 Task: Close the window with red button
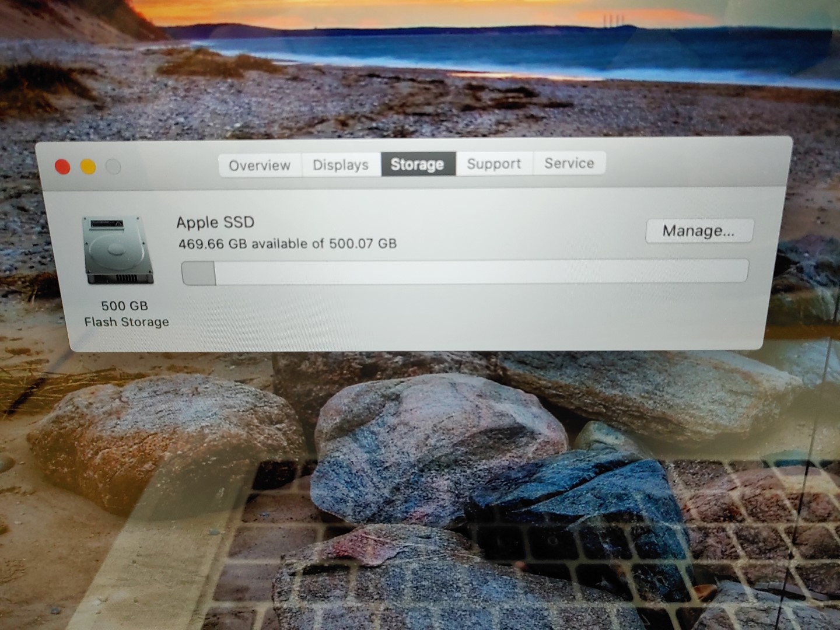[62, 167]
